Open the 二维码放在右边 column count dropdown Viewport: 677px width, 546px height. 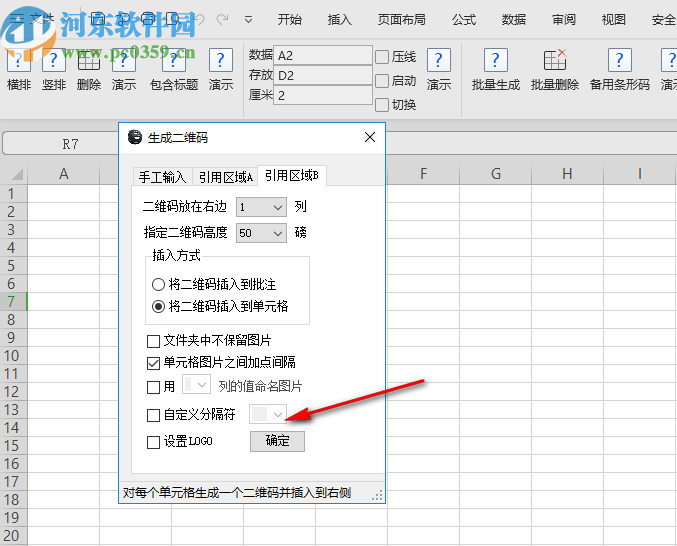coord(261,207)
